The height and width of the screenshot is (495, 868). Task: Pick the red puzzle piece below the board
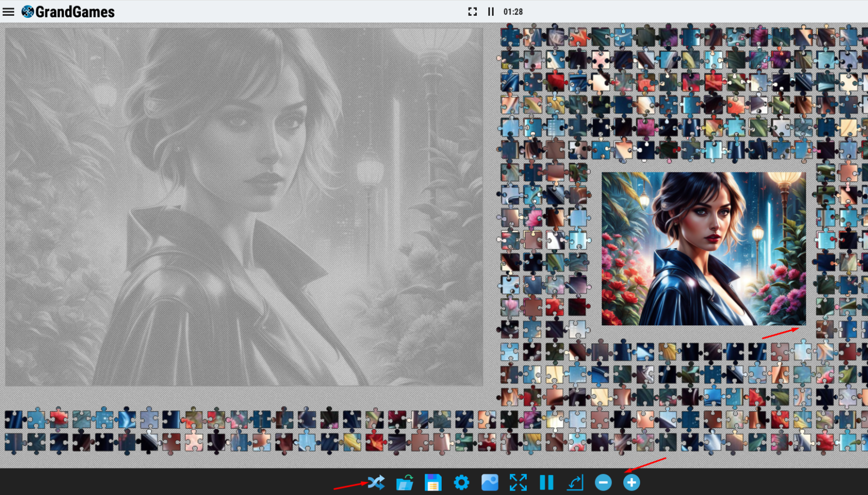tap(59, 419)
